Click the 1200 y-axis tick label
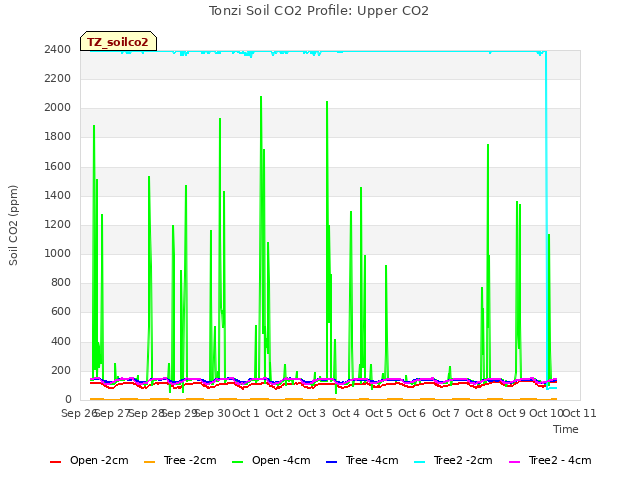 pos(58,224)
